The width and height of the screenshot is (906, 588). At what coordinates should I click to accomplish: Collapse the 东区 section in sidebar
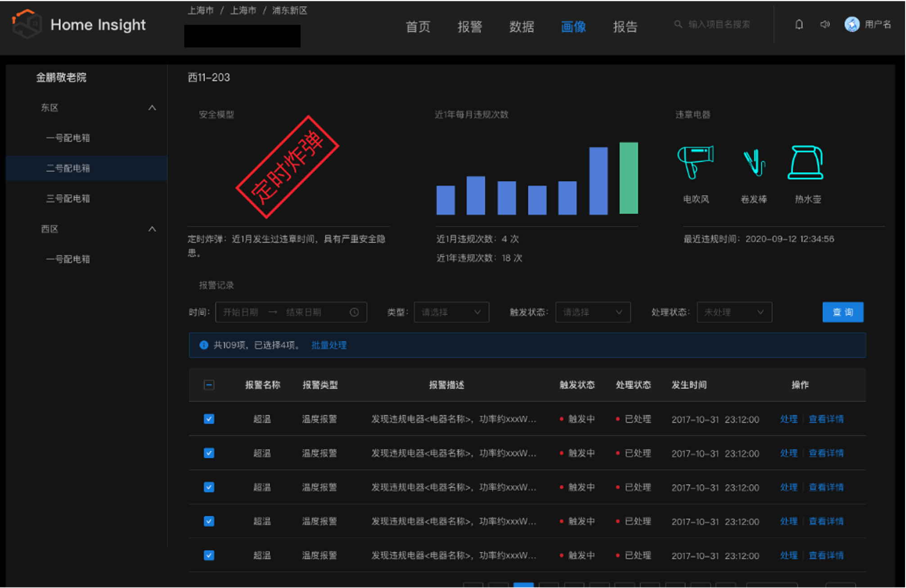[152, 108]
